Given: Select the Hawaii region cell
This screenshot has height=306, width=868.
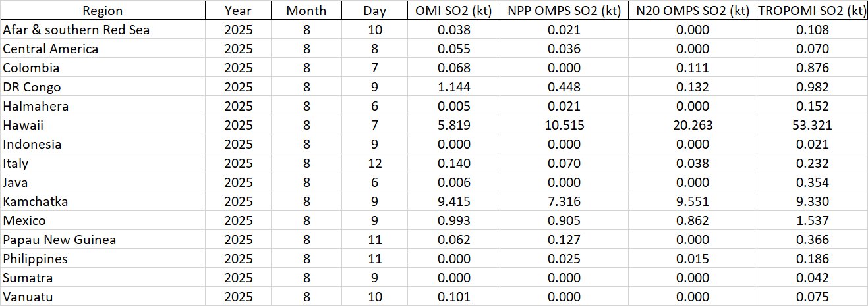Looking at the screenshot, I should point(24,125).
